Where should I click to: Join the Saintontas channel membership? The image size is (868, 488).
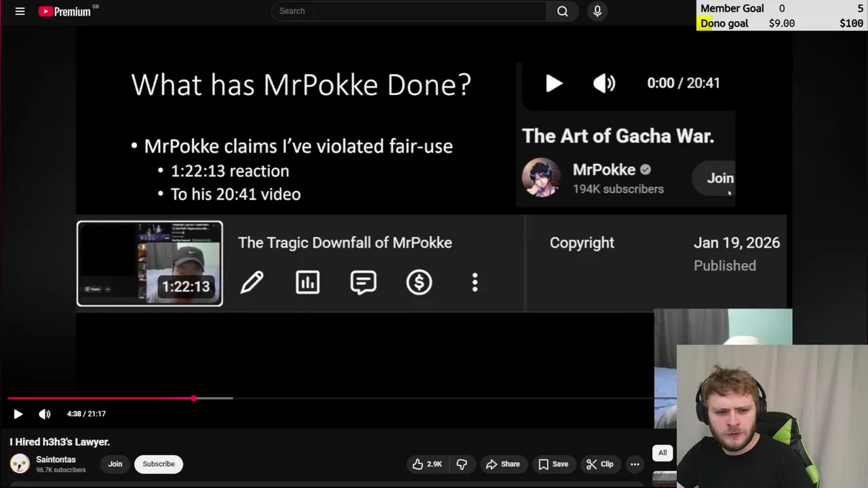(115, 464)
